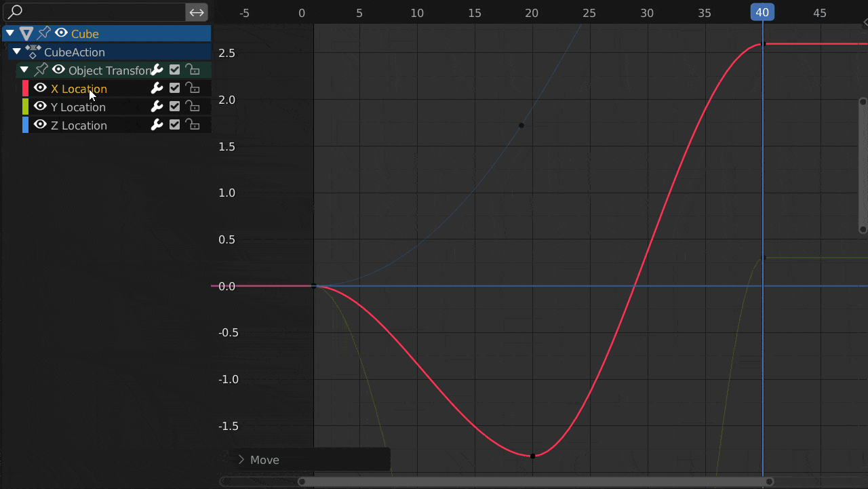
Task: Collapse the CubeAction disclosure triangle
Action: pos(17,52)
